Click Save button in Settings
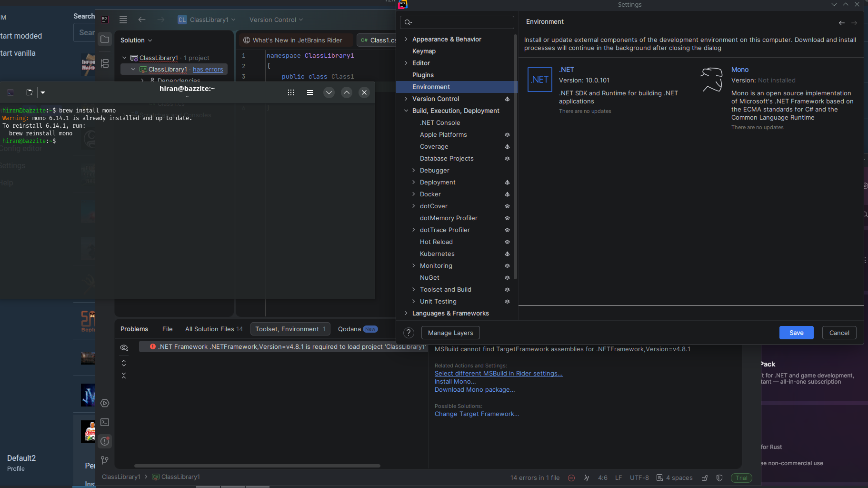This screenshot has width=868, height=488. click(x=797, y=333)
